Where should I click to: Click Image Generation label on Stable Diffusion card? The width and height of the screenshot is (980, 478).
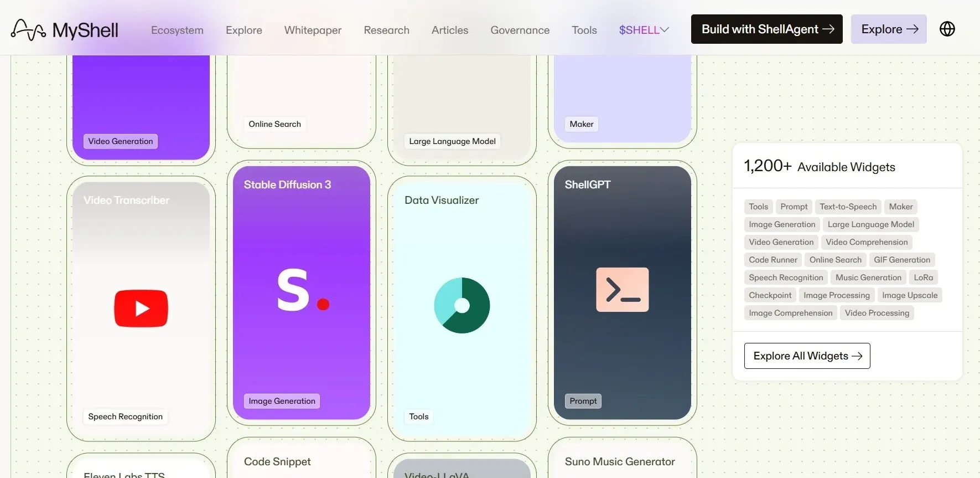282,401
